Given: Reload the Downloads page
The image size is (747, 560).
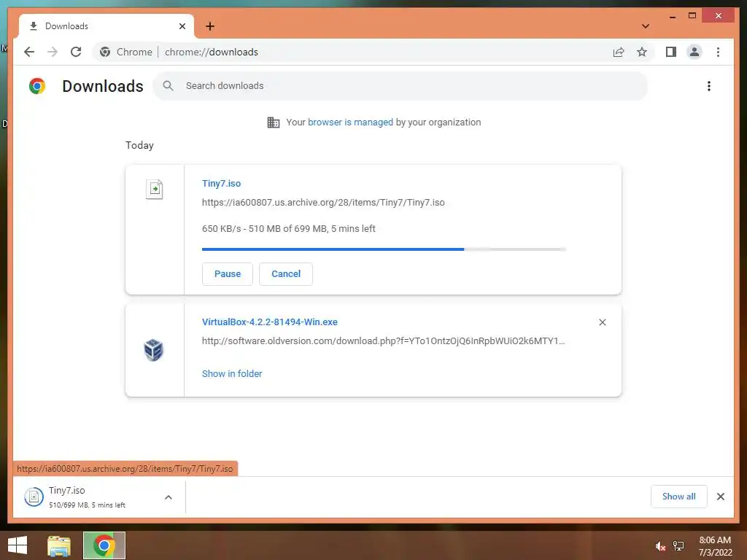Looking at the screenshot, I should pos(76,52).
